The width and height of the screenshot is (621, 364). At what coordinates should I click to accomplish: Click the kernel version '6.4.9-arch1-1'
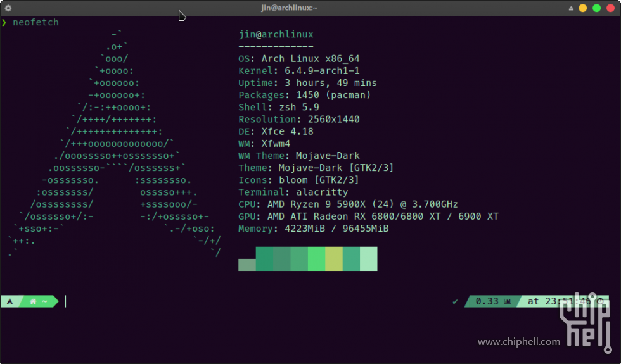pos(322,71)
